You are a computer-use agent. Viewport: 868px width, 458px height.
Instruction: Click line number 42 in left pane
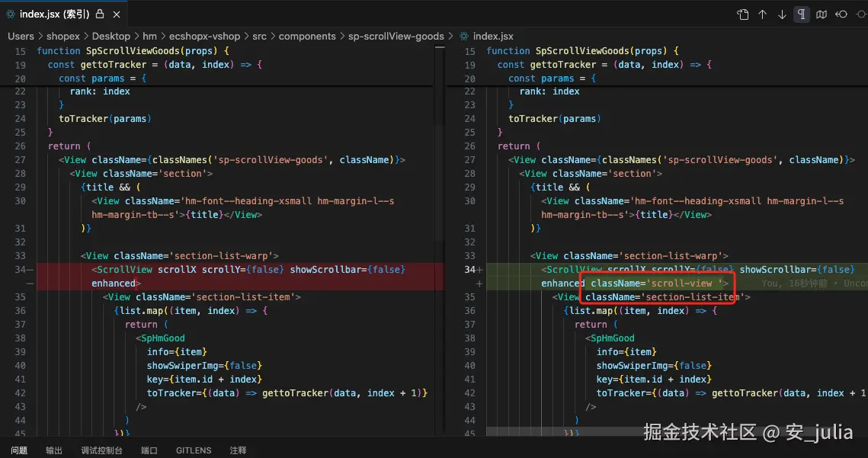coord(20,392)
